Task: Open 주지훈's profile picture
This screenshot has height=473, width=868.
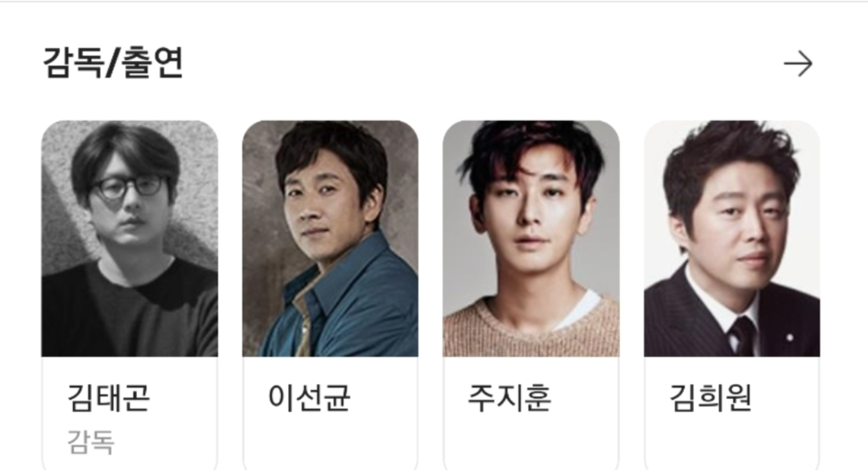Action: click(531, 238)
